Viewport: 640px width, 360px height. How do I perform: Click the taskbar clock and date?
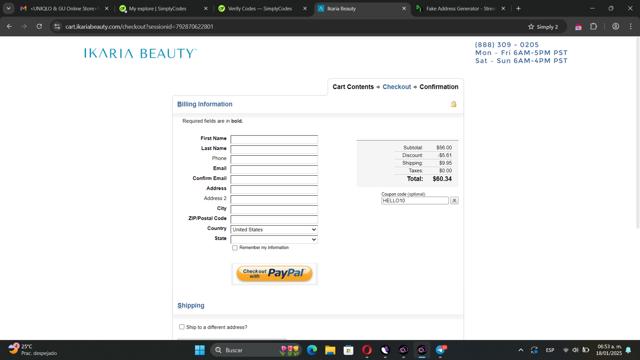coord(609,350)
